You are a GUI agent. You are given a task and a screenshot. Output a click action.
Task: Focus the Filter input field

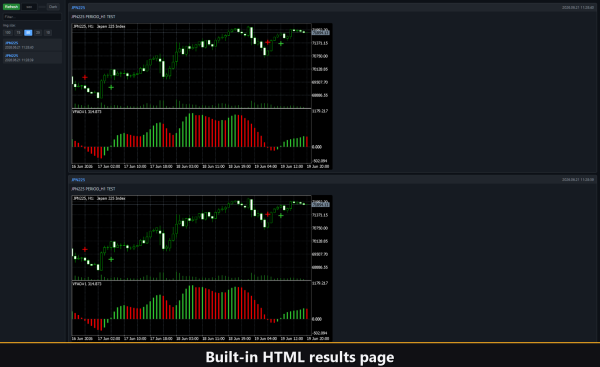pos(32,17)
